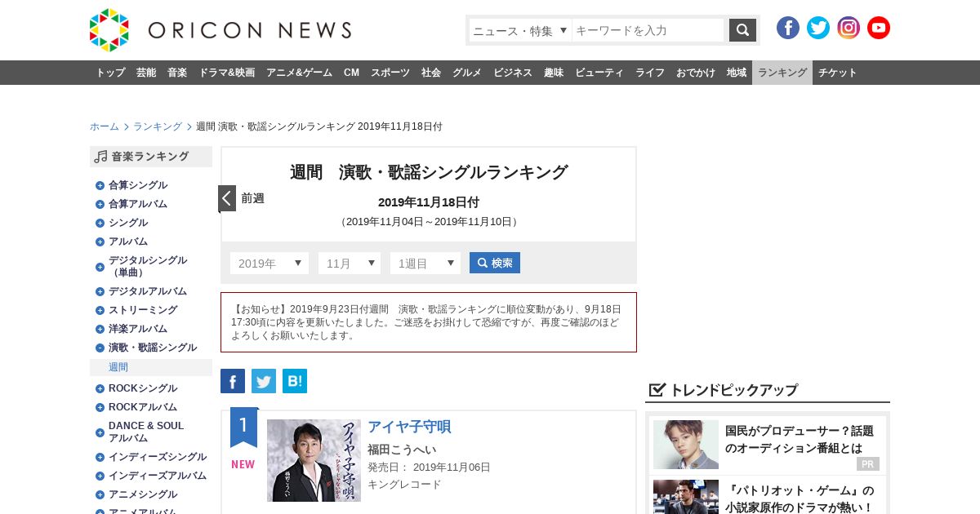
Task: Open the YouTube icon in the header
Action: point(879,28)
